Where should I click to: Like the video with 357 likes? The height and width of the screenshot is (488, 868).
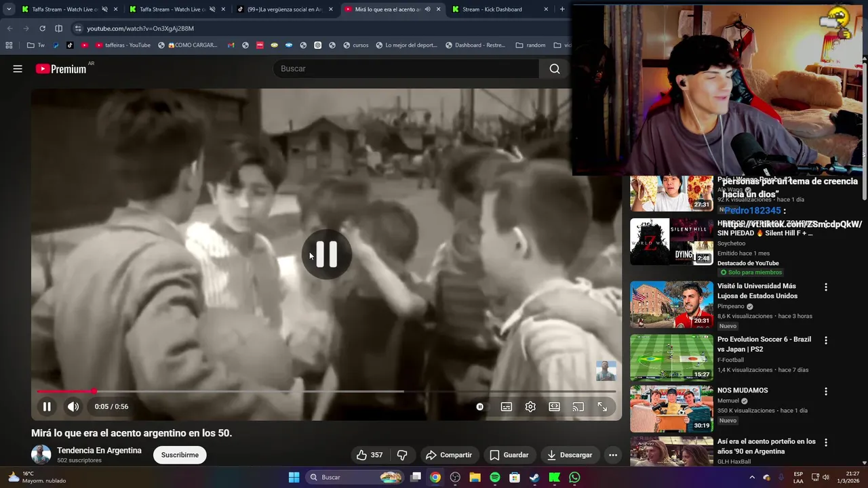point(370,455)
